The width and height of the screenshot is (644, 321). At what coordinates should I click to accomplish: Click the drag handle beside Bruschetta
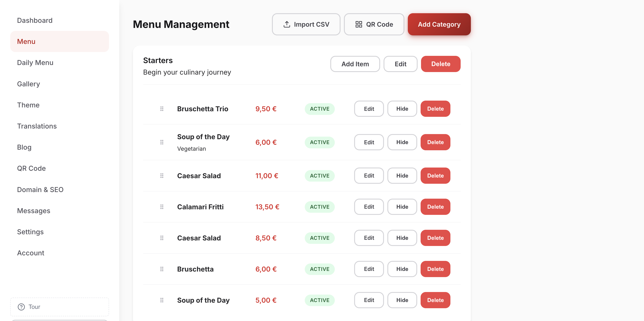click(162, 269)
